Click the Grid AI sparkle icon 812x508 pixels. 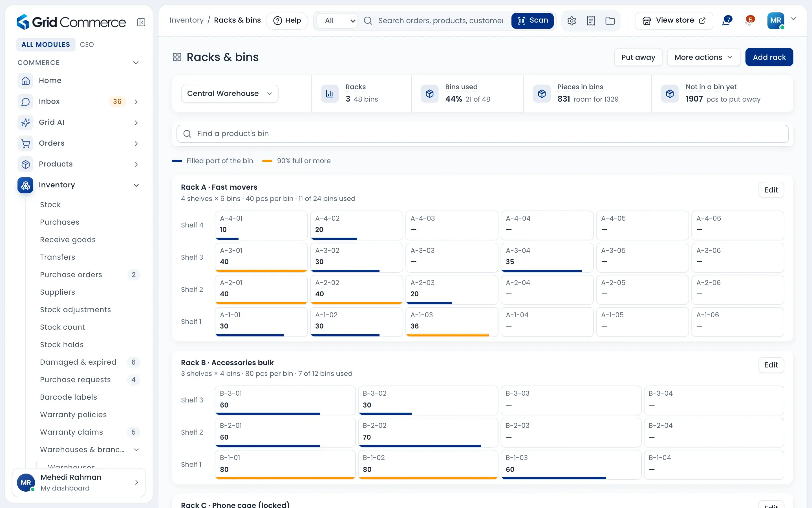[x=25, y=122]
